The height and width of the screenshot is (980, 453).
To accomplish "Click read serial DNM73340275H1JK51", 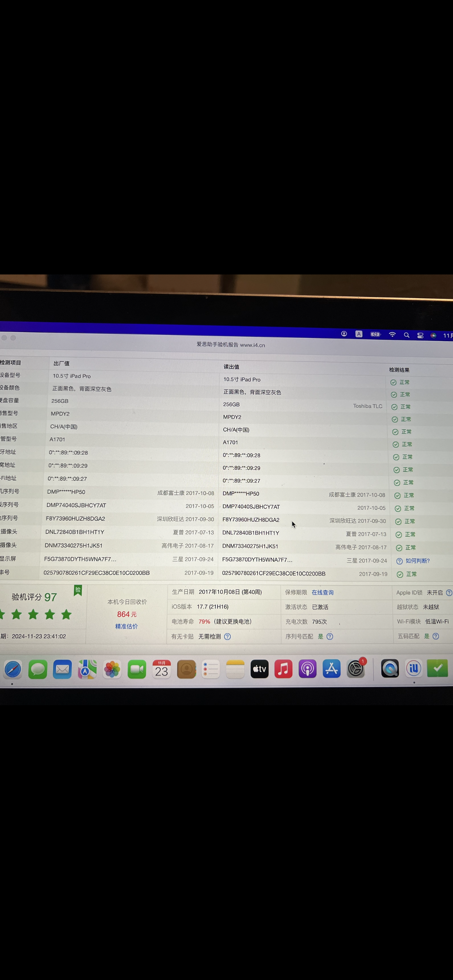I will point(250,546).
